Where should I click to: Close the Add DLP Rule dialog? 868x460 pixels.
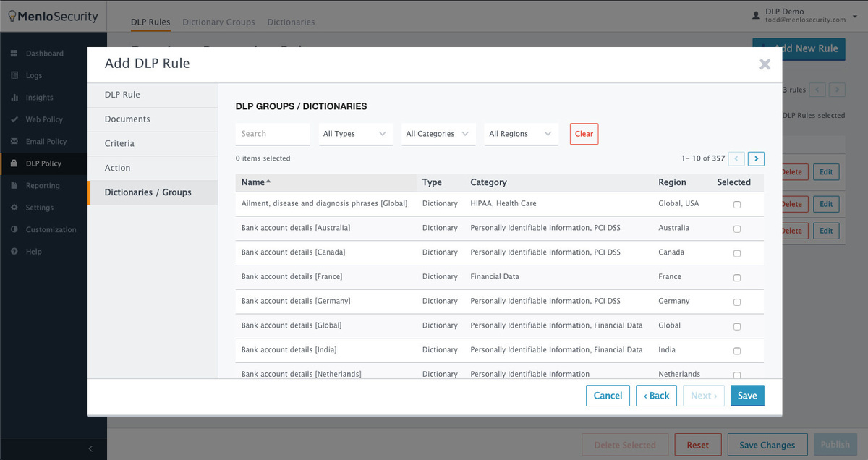765,64
